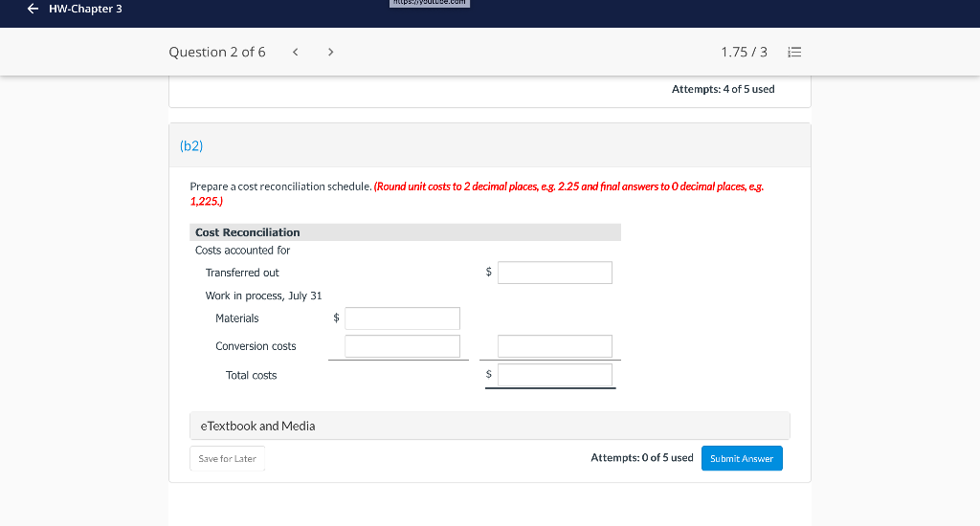Click the Attempts: 4 of 5 used text

724,89
